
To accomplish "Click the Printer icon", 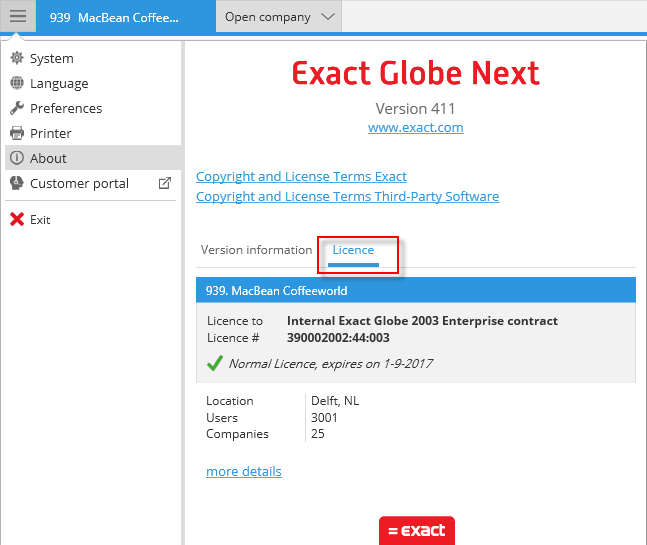I will point(17,133).
